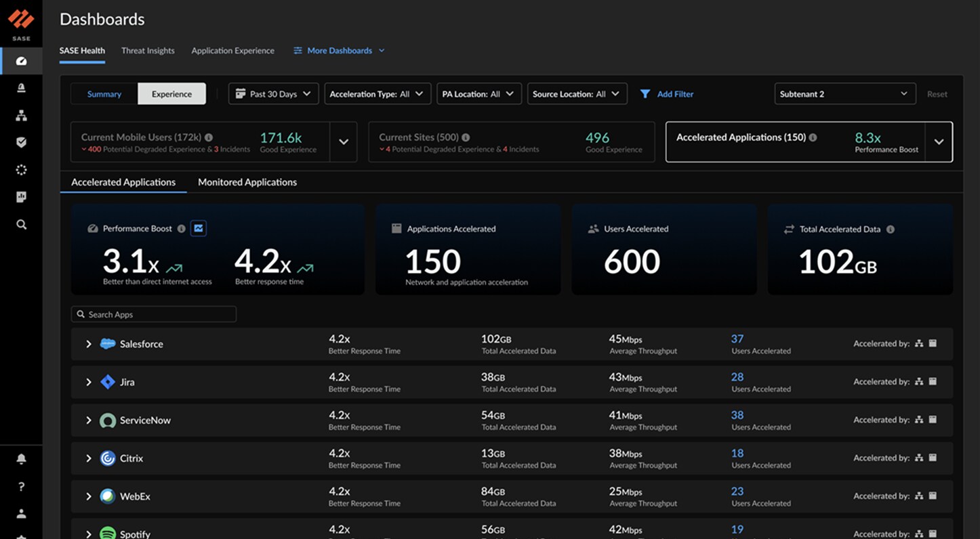Switch to the Threat Insights tab
The image size is (980, 539).
coord(148,50)
